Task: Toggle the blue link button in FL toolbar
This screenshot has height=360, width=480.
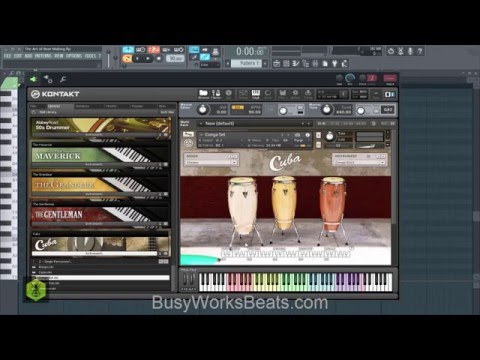Action: [x=205, y=57]
